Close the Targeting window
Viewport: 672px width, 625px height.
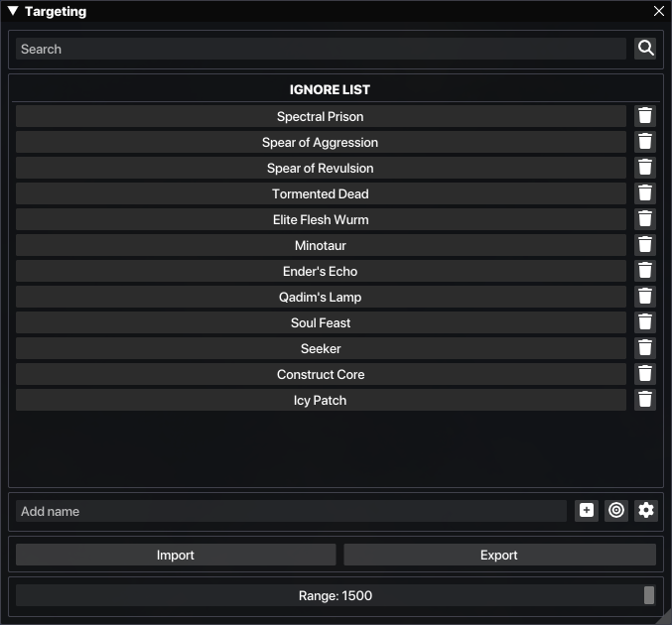click(659, 12)
